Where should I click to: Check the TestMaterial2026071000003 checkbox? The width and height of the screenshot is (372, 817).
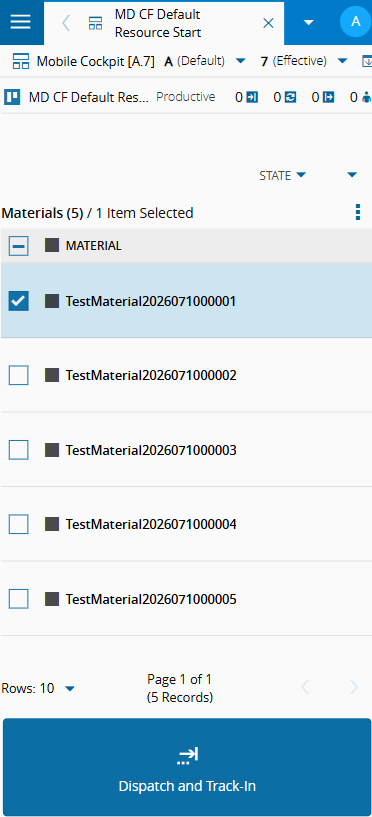(x=19, y=450)
